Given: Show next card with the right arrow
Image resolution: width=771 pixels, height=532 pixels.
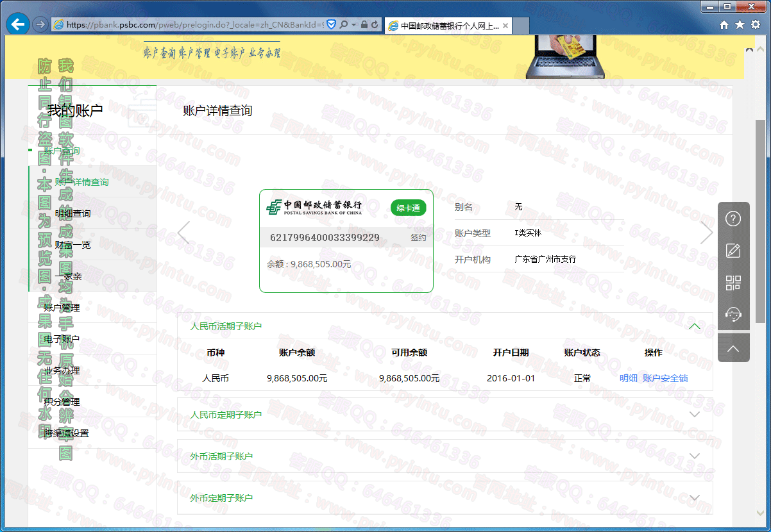Looking at the screenshot, I should [707, 233].
